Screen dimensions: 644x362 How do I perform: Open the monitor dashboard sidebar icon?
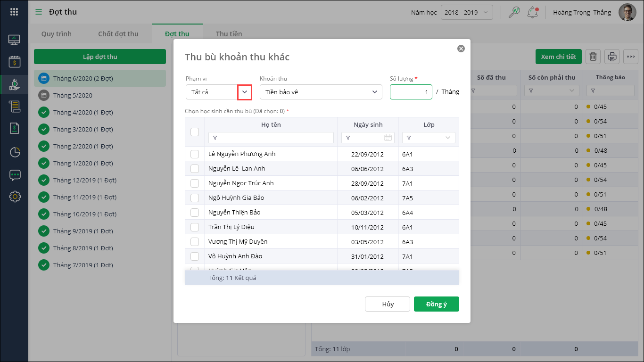pos(14,40)
